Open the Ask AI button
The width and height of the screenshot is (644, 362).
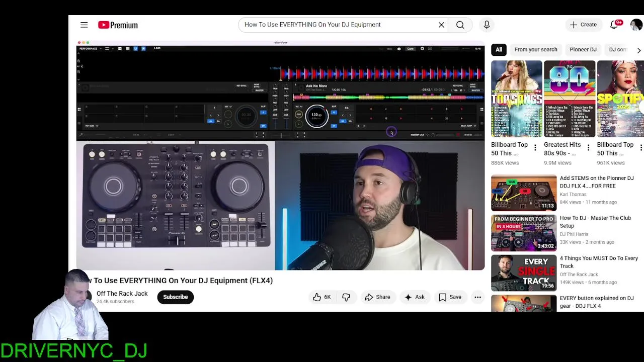pos(414,297)
